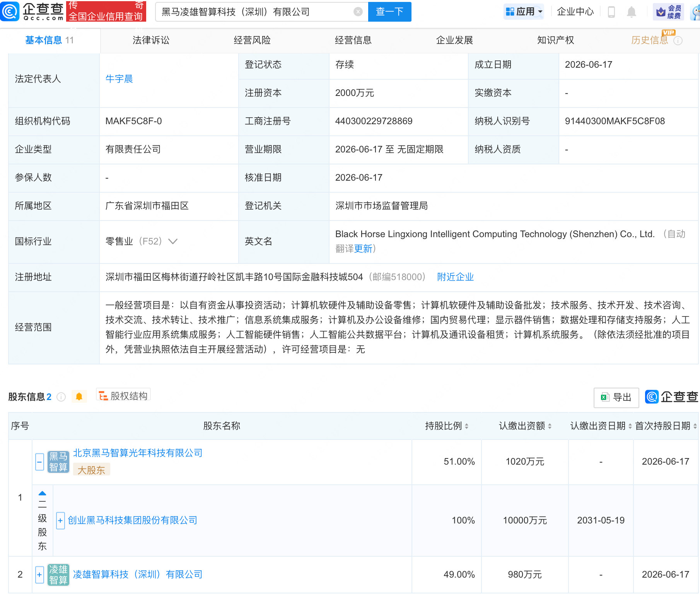The image size is (700, 595).
Task: Open the 股权结构 view
Action: [123, 396]
